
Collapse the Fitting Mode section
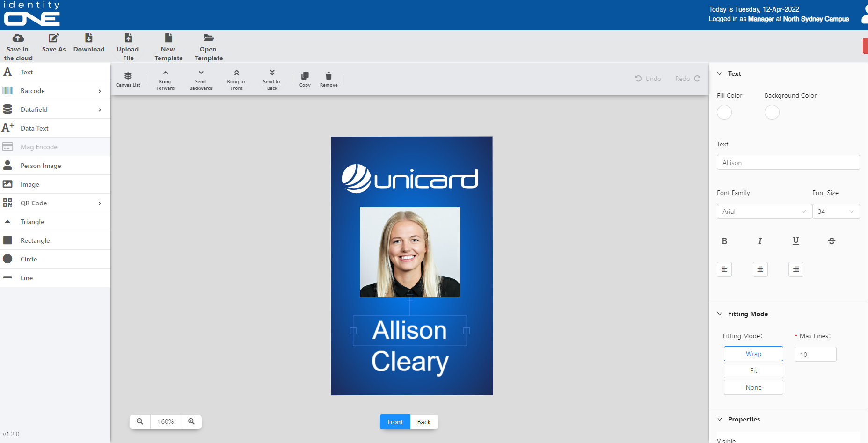click(x=720, y=314)
